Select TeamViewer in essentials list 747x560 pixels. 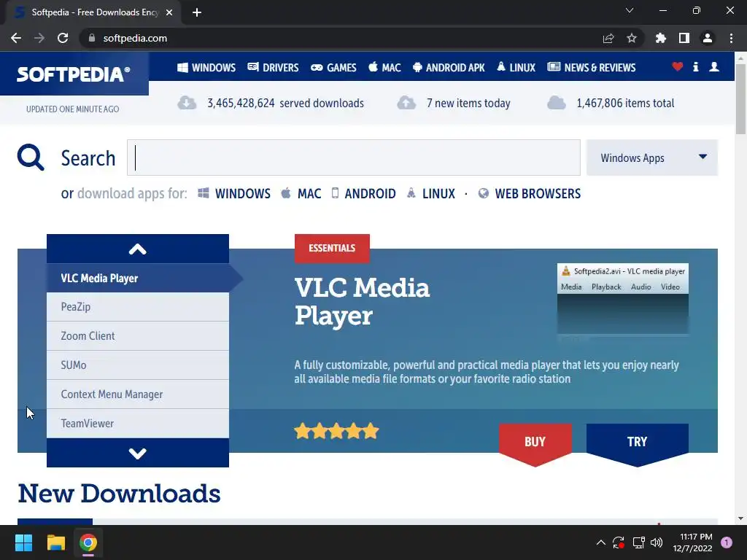pos(138,424)
